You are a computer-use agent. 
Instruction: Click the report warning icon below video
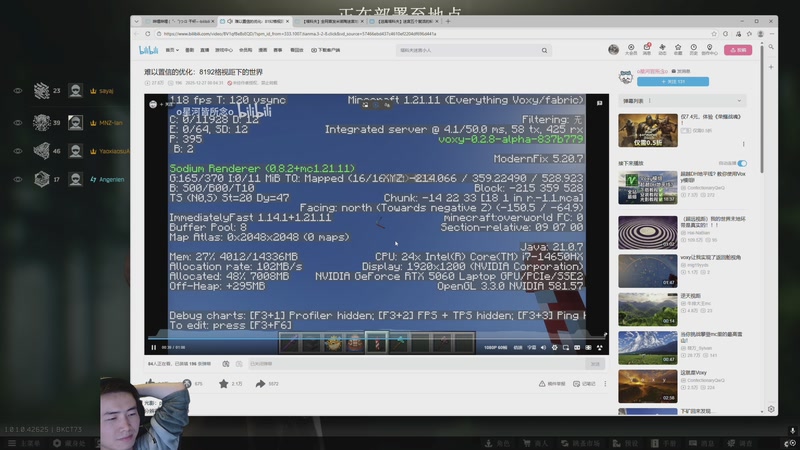pyautogui.click(x=542, y=384)
